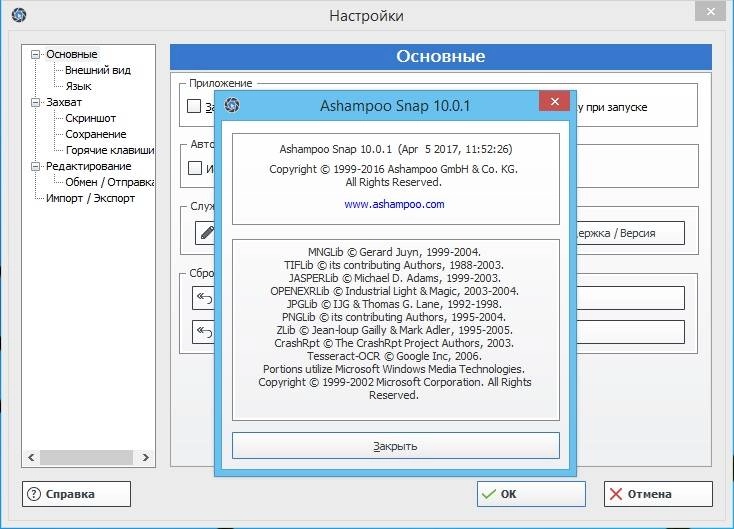Collapse the Основные tree node
The image size is (734, 529).
35,54
